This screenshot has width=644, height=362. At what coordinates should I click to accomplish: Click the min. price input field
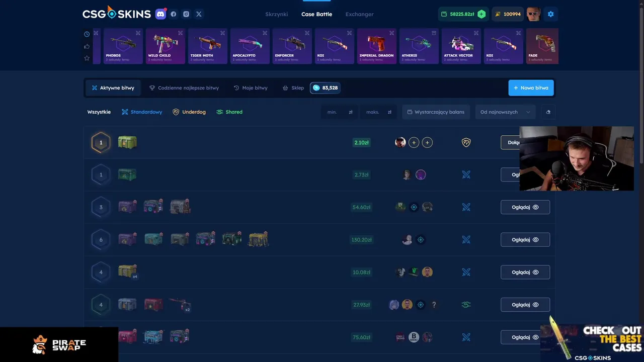pos(340,112)
